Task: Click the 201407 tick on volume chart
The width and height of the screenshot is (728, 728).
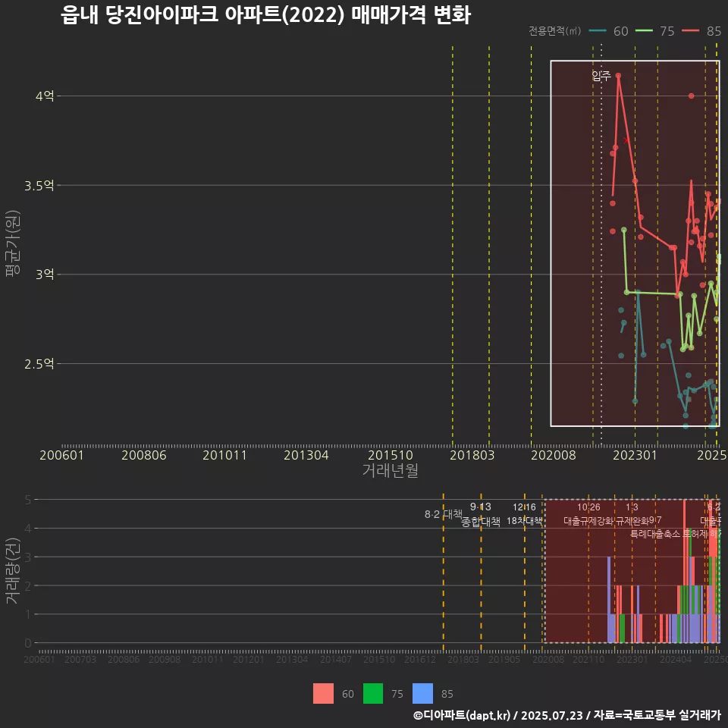Action: [x=336, y=659]
